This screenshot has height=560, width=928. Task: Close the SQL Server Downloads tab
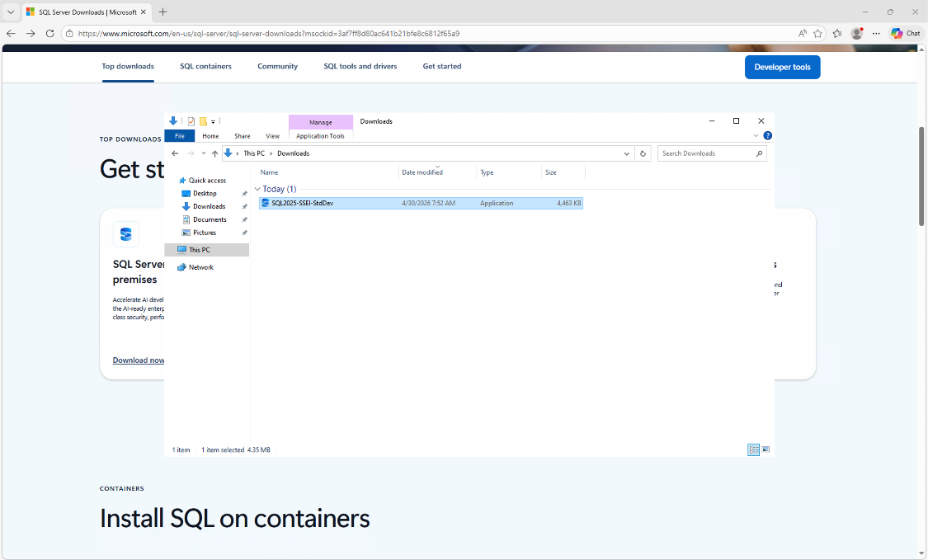pyautogui.click(x=144, y=12)
